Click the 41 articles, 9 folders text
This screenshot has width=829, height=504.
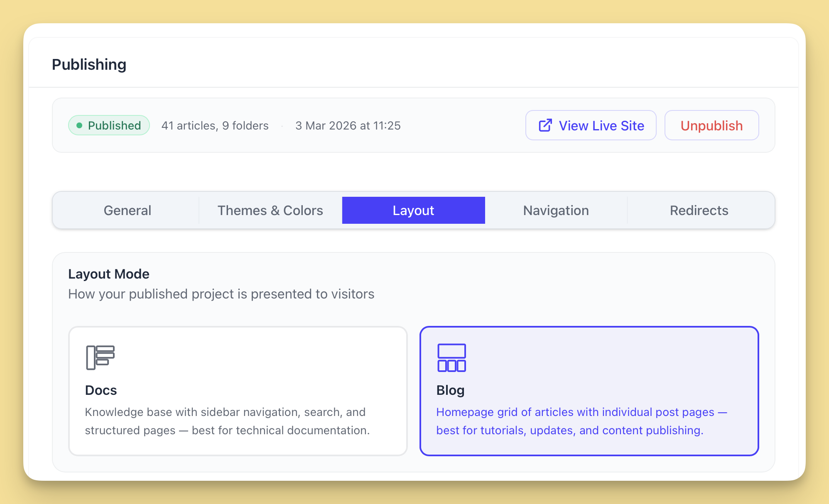coord(215,125)
